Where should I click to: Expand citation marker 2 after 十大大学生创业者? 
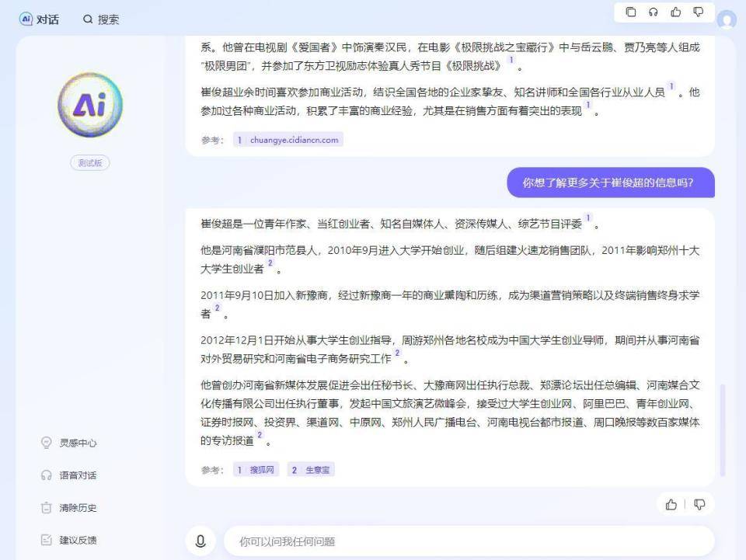[269, 265]
